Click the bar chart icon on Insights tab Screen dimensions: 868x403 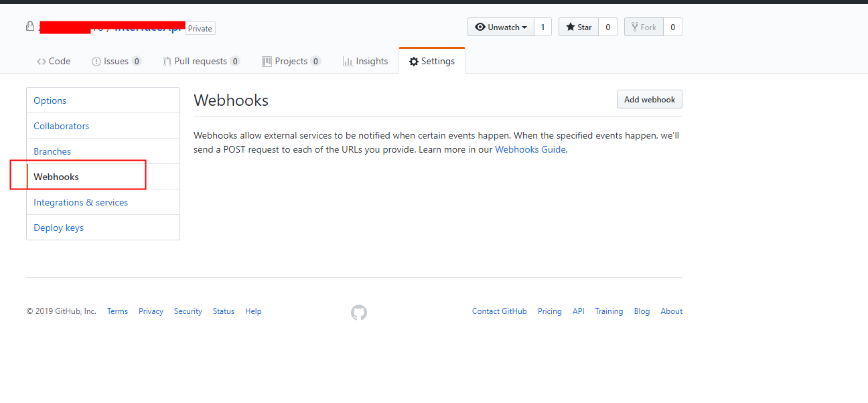(x=348, y=60)
